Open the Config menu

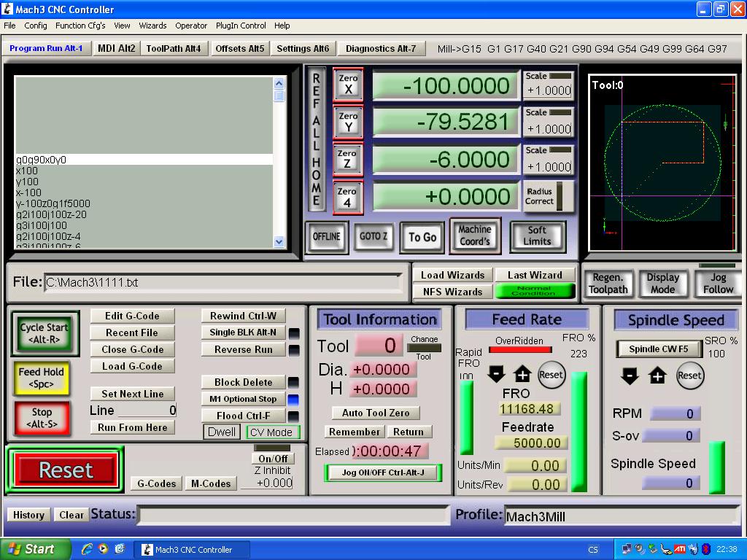(x=35, y=26)
